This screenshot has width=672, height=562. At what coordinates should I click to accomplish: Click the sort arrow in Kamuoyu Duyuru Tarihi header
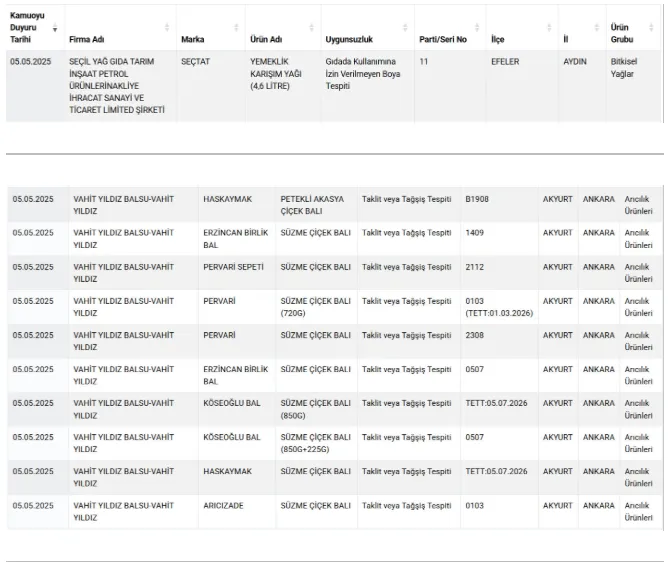(x=54, y=28)
